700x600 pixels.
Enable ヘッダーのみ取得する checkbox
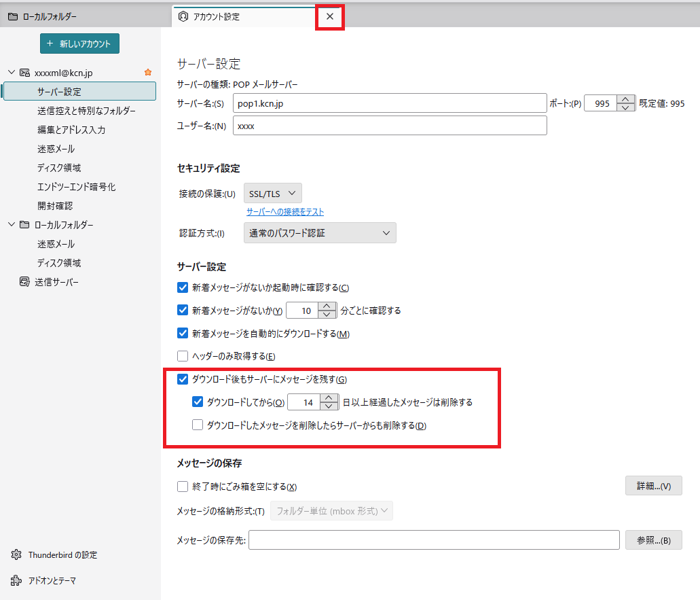click(182, 356)
